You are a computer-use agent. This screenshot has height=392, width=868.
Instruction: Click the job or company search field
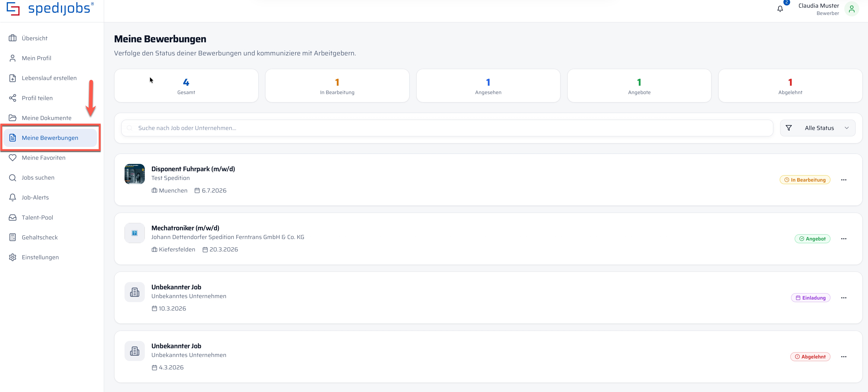(x=447, y=128)
